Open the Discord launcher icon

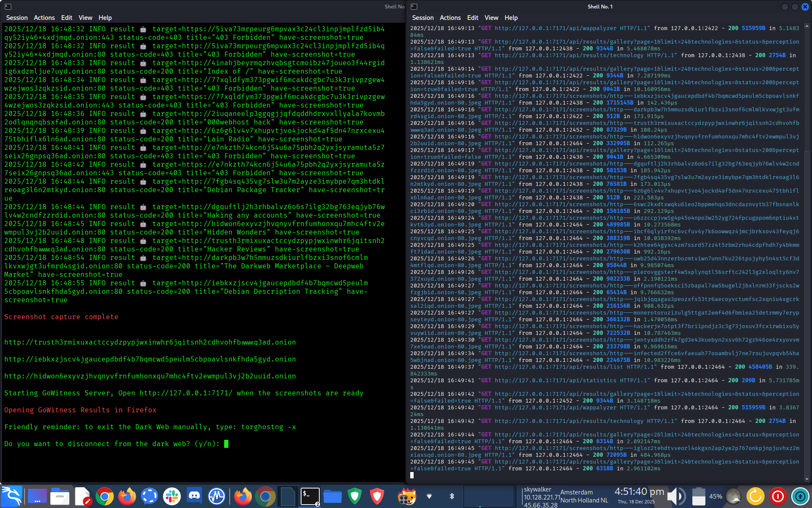click(x=194, y=496)
